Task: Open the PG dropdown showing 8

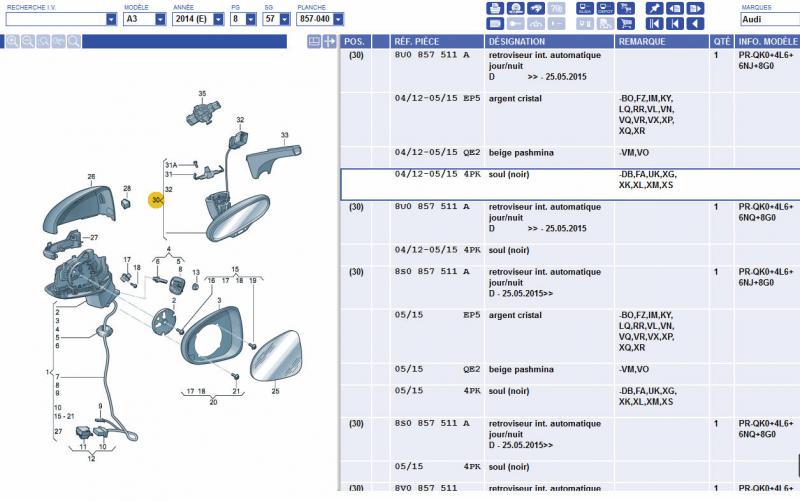Action: 251,19
